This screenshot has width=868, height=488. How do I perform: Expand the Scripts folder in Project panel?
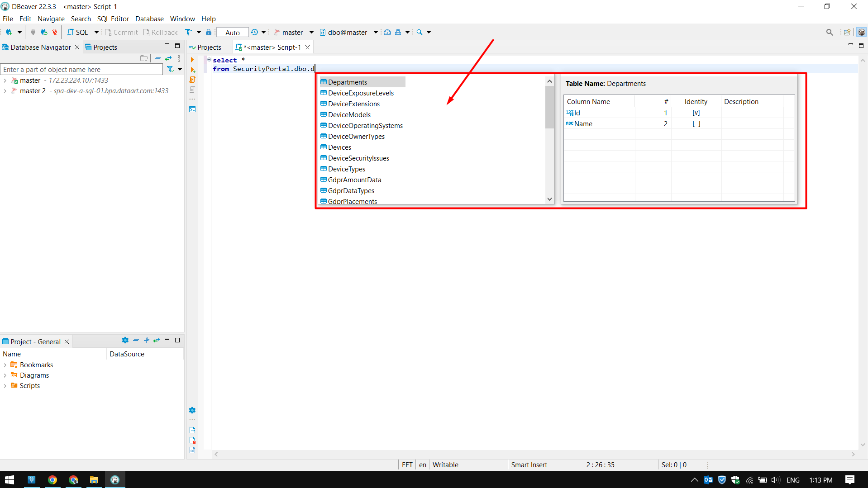click(5, 385)
